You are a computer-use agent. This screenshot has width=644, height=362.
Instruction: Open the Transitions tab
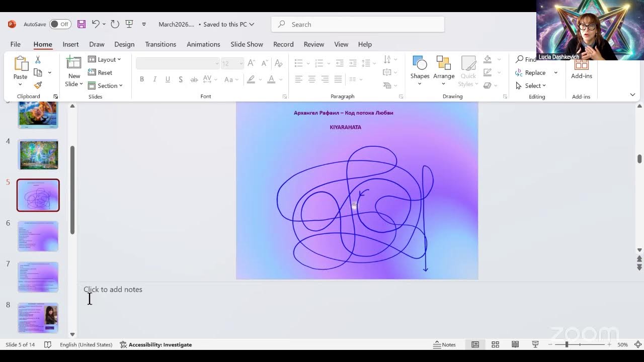tap(160, 44)
